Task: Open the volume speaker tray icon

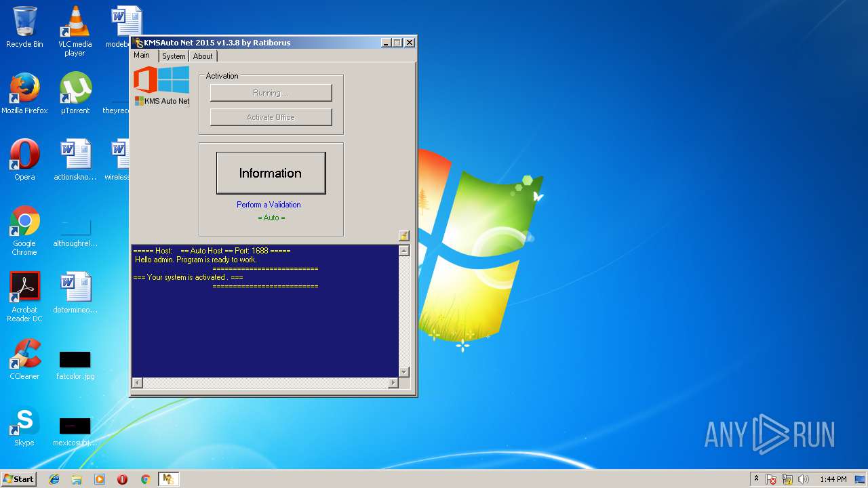Action: click(x=804, y=479)
